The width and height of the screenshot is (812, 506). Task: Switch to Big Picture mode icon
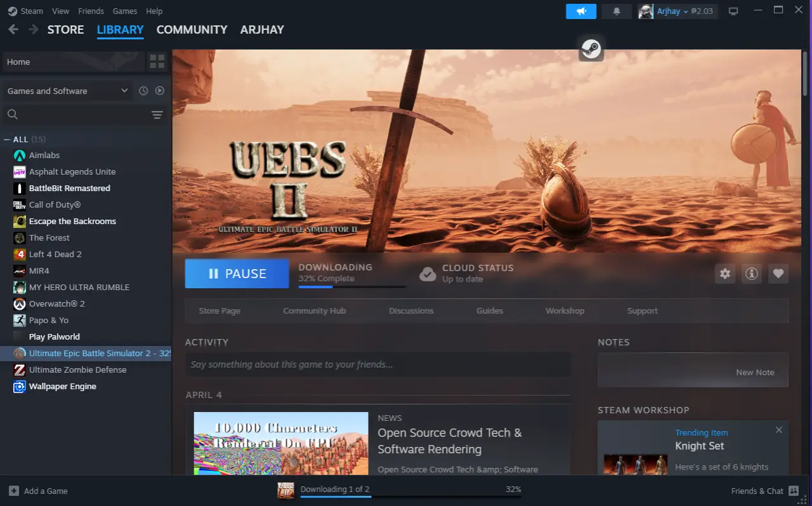point(734,11)
